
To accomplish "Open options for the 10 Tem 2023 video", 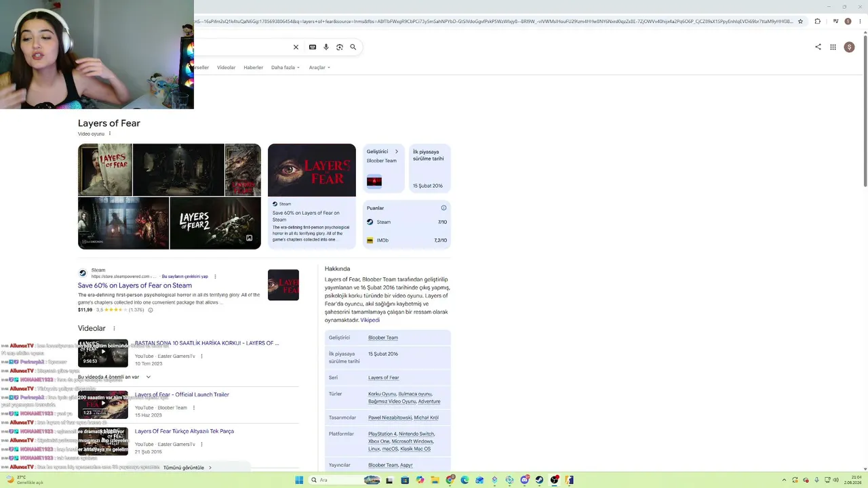I will pyautogui.click(x=201, y=357).
